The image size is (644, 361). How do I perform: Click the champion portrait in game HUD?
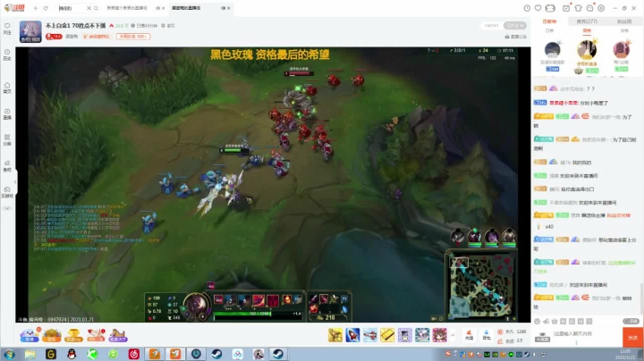pyautogui.click(x=196, y=305)
